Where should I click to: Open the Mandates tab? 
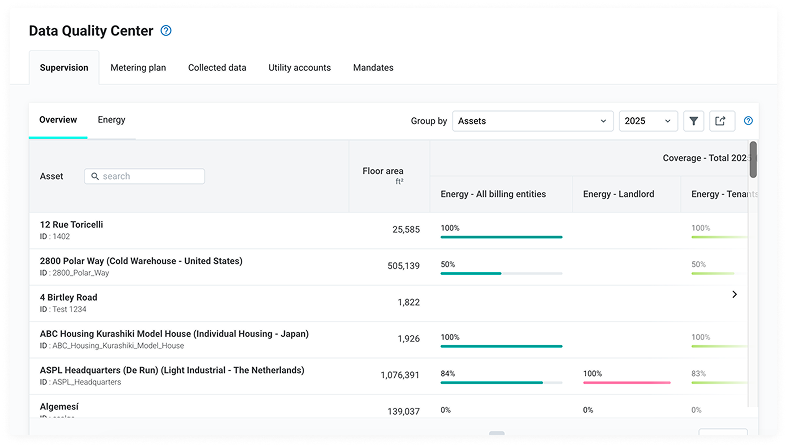click(x=373, y=68)
